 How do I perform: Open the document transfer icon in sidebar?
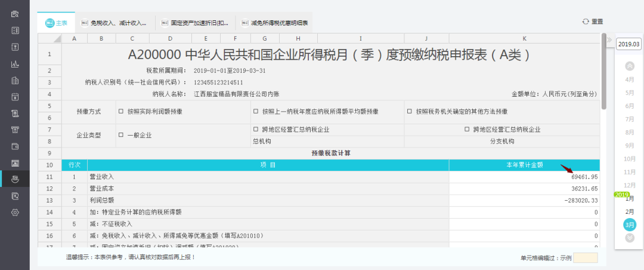coord(15,196)
